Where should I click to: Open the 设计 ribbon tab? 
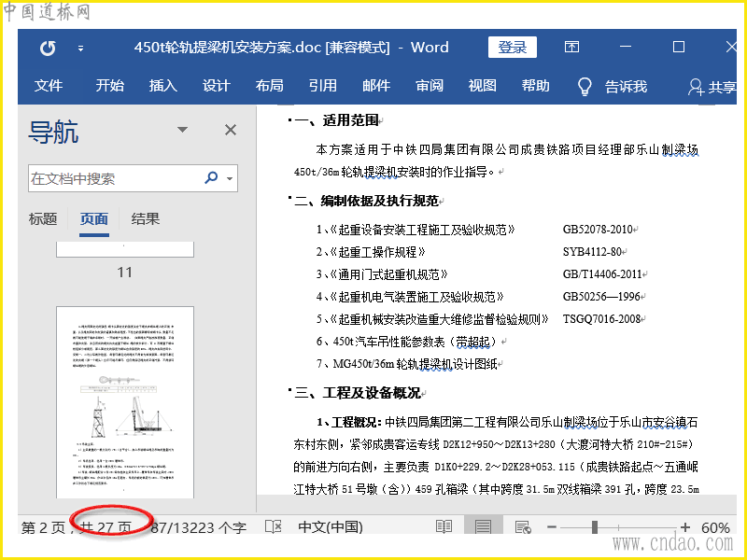[217, 86]
